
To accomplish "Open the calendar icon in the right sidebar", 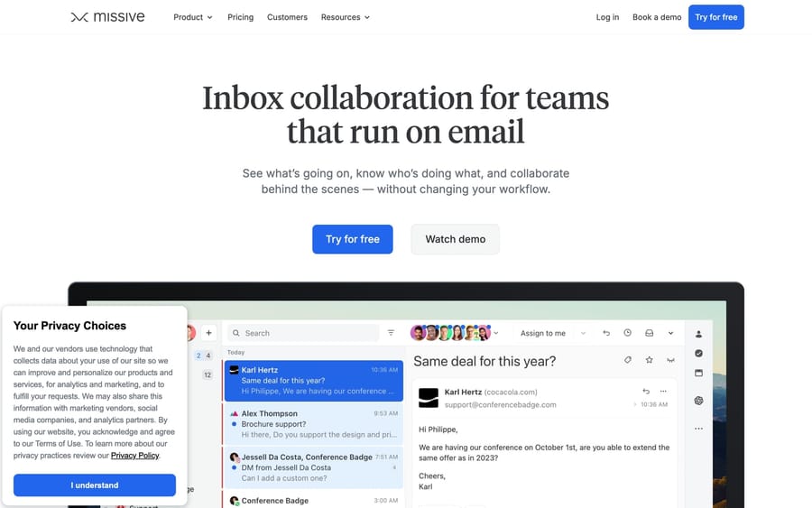I will pos(698,373).
